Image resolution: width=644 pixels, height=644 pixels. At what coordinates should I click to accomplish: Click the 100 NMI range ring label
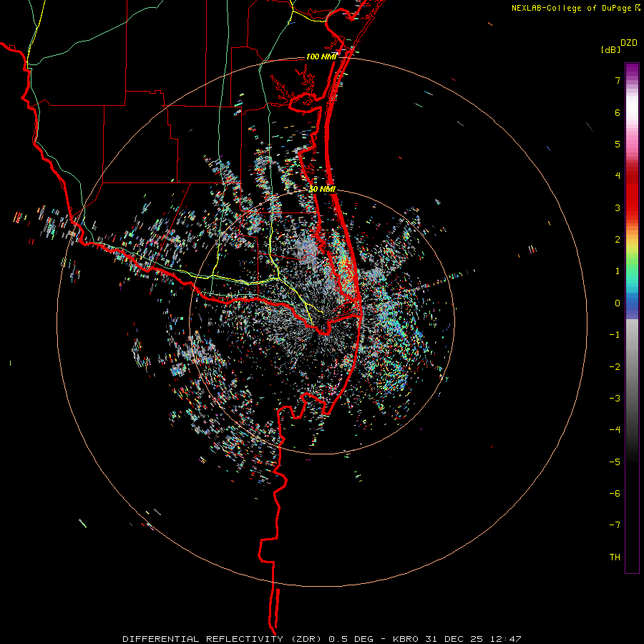click(x=321, y=57)
